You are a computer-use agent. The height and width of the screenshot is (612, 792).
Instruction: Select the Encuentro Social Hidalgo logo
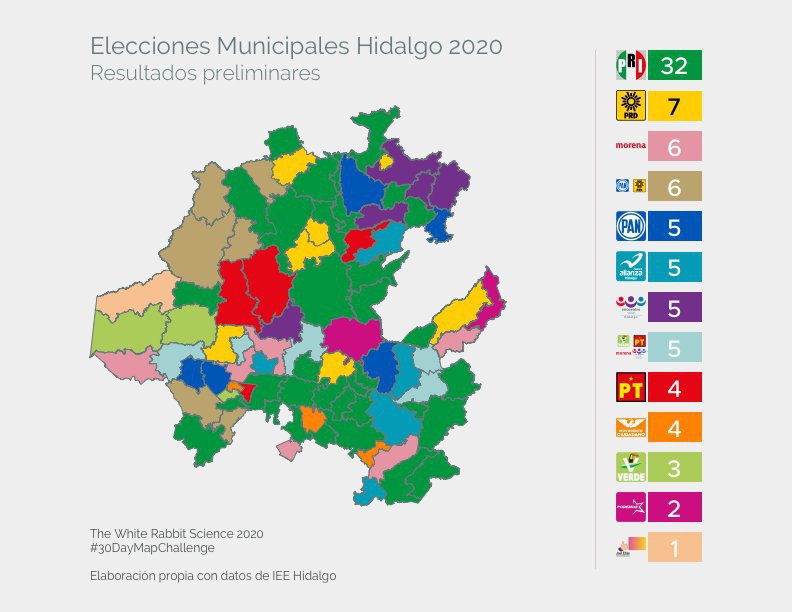630,307
